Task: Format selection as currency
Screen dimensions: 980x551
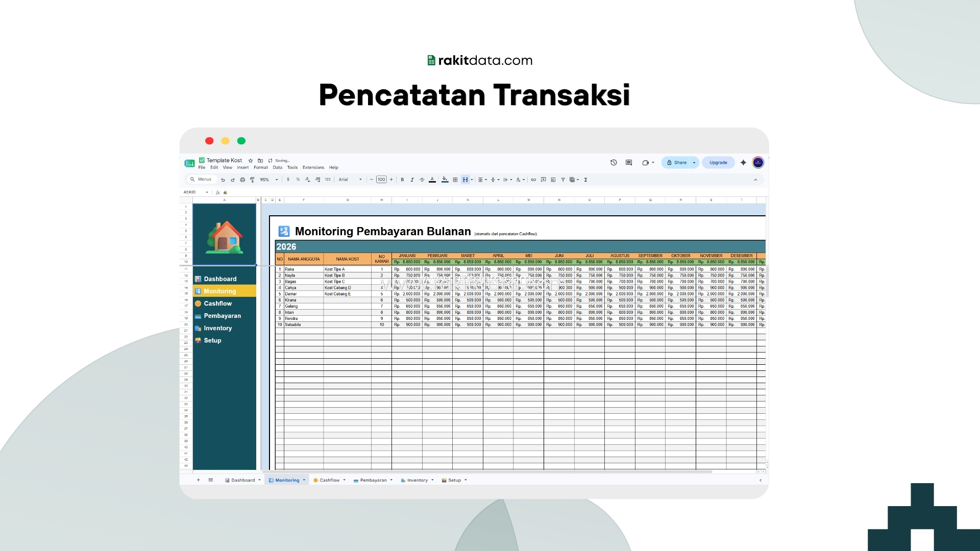Action: point(288,180)
